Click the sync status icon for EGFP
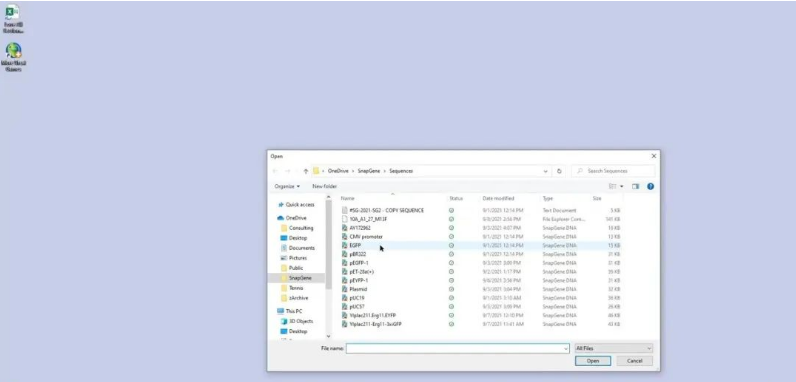This screenshot has height=382, width=796. pyautogui.click(x=451, y=245)
